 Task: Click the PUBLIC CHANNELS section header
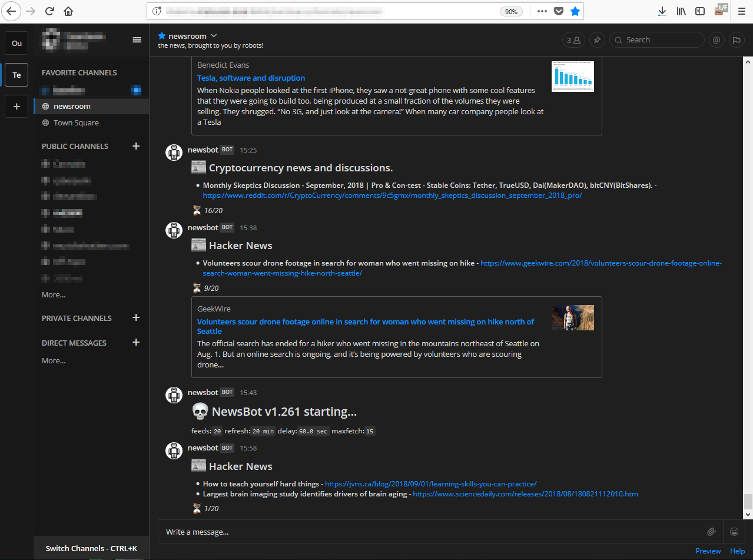75,146
